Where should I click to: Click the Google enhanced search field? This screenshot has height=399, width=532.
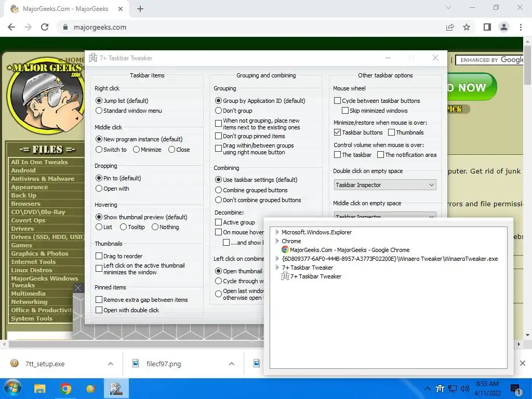pos(490,60)
